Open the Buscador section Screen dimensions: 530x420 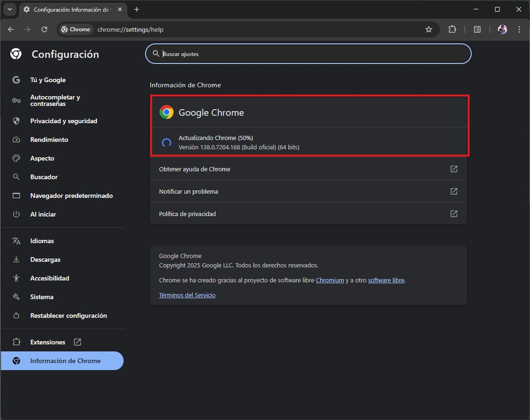[62, 177]
